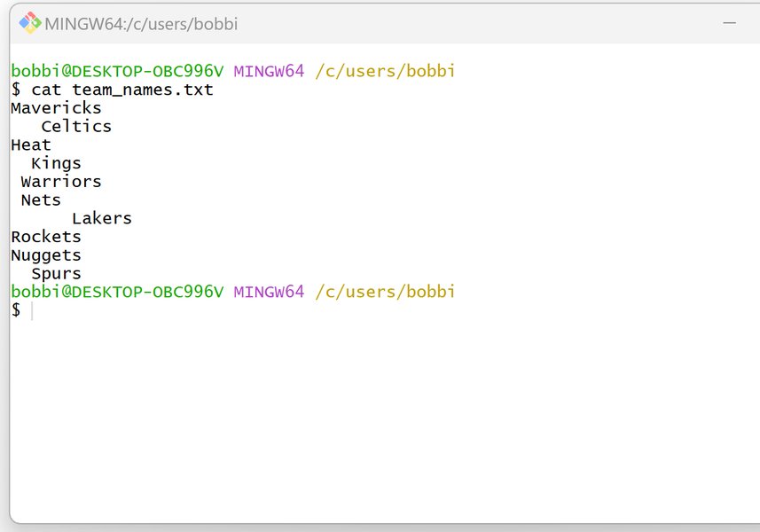Viewport: 760px width, 532px height.
Task: Click the Nuggets line
Action: click(46, 255)
